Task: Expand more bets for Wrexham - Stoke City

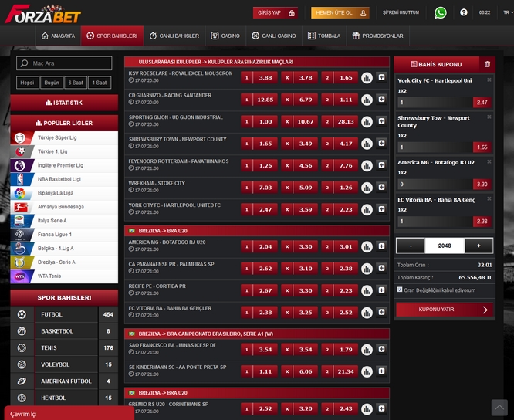Action: coord(381,187)
